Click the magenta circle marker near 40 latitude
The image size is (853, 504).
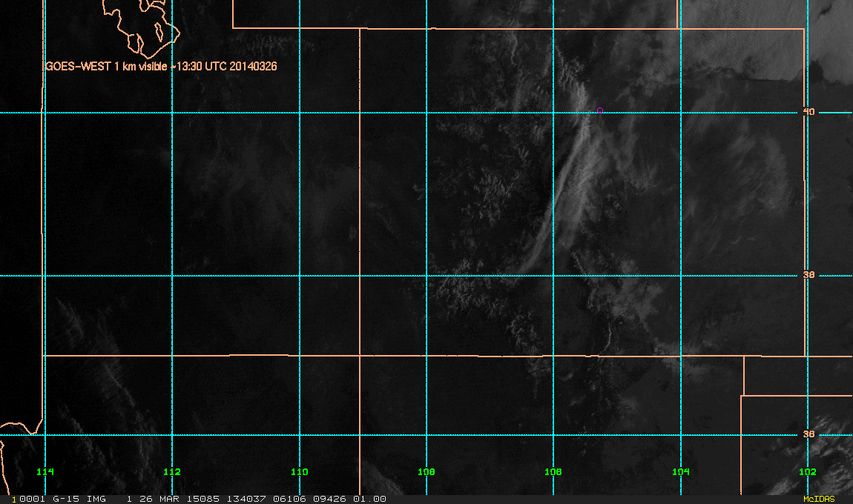600,110
